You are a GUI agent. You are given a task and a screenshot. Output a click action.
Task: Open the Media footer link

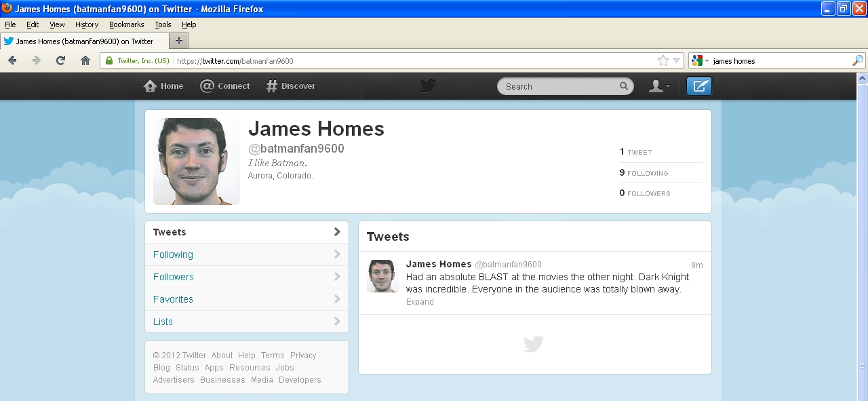coord(262,380)
